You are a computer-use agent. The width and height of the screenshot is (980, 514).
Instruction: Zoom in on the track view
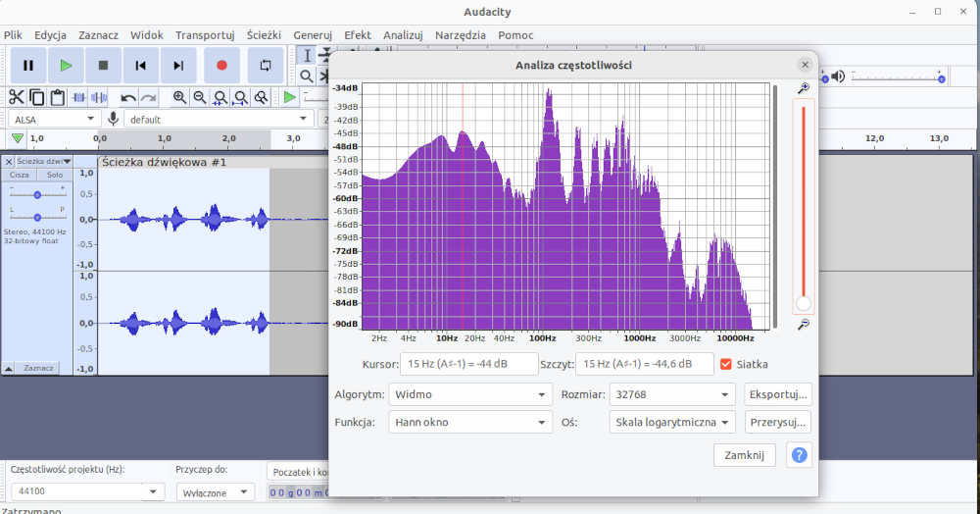179,97
